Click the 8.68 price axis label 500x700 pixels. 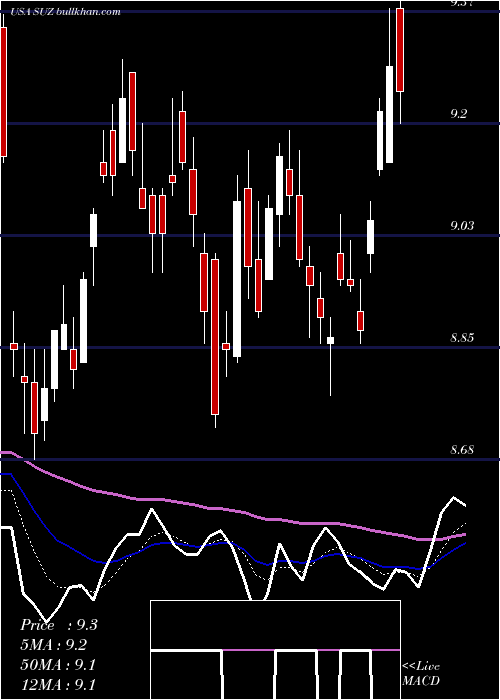coord(462,450)
